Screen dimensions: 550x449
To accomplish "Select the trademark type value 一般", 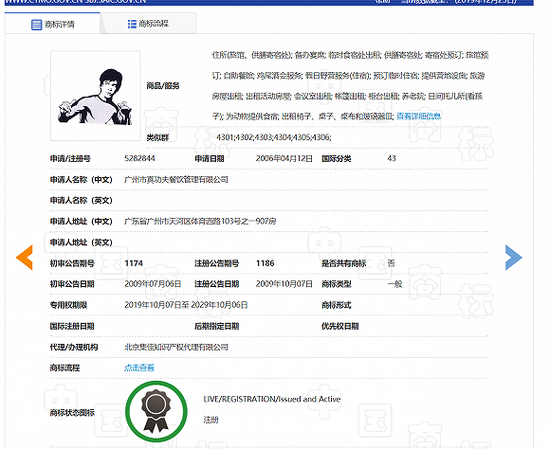I will tap(395, 284).
